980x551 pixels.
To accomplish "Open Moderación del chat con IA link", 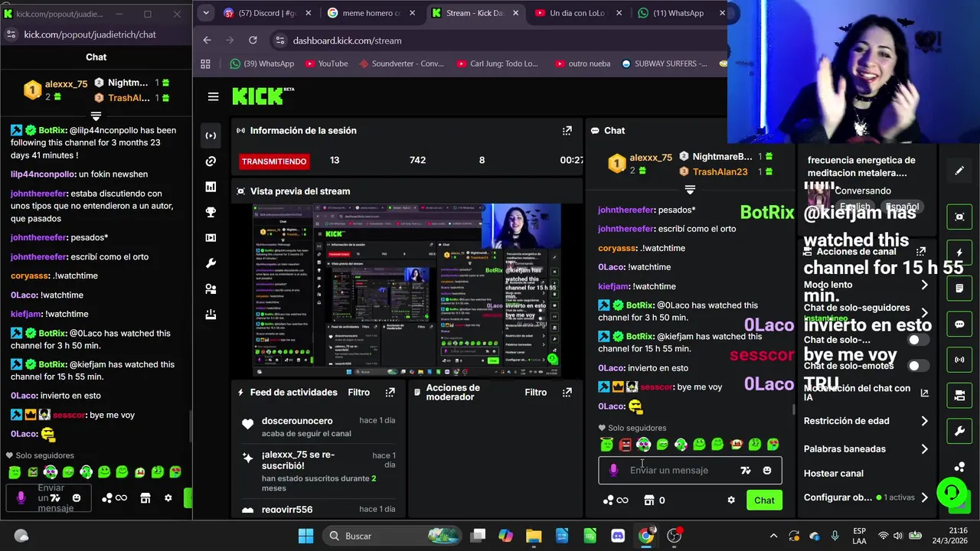I will coord(924,393).
